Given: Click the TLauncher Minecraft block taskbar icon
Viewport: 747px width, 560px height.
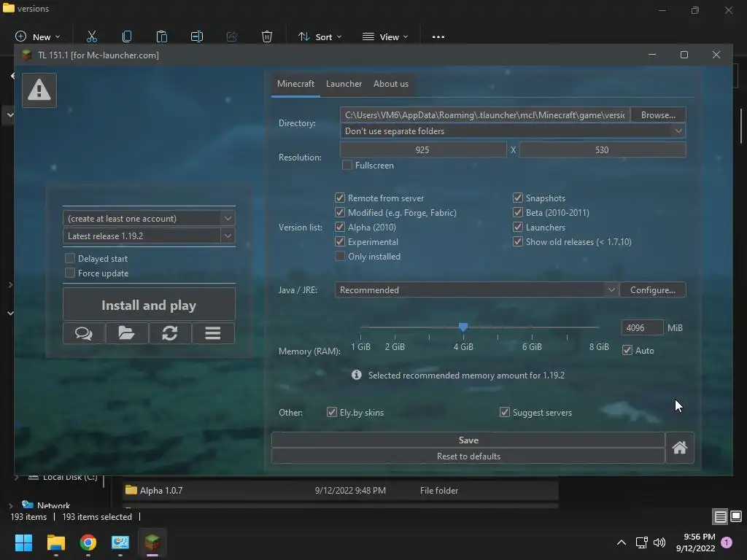Looking at the screenshot, I should [x=152, y=542].
